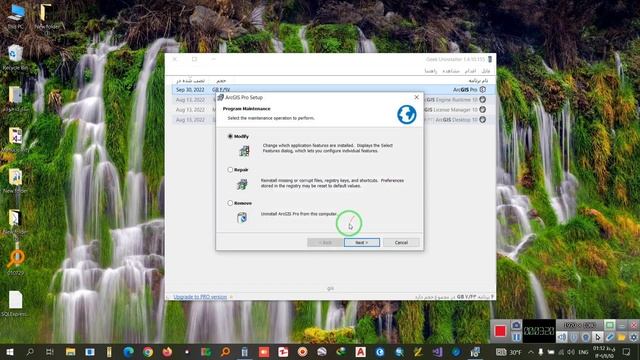640x360 pixels.
Task: Click the Geek Uninstaller title bar trash icon
Action: click(x=490, y=59)
